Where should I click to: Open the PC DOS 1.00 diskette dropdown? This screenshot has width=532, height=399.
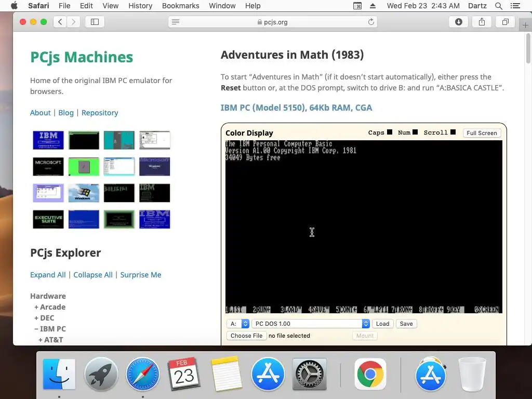coord(311,324)
